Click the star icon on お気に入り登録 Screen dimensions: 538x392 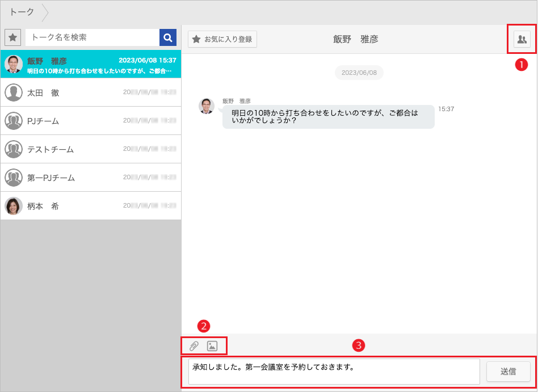(x=197, y=39)
